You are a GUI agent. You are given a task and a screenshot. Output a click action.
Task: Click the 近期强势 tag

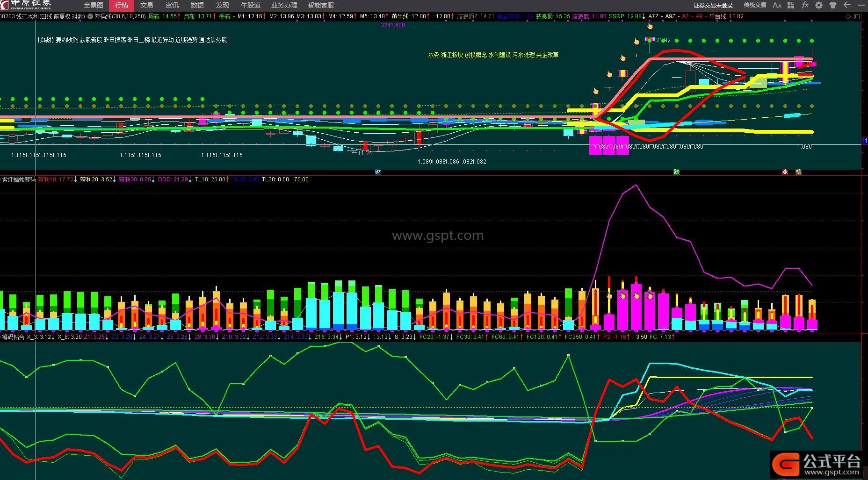point(186,40)
